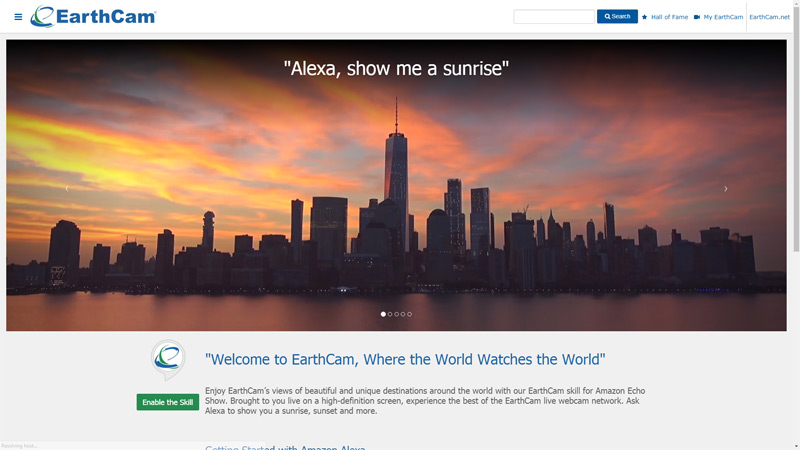Visit the EarthCam.net link
800x450 pixels.
tap(769, 17)
